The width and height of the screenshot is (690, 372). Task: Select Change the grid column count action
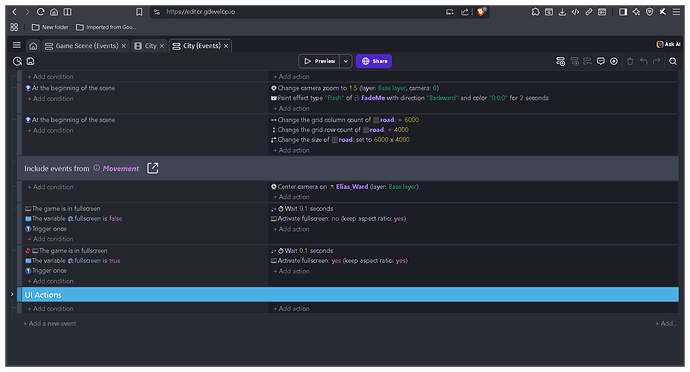click(345, 120)
